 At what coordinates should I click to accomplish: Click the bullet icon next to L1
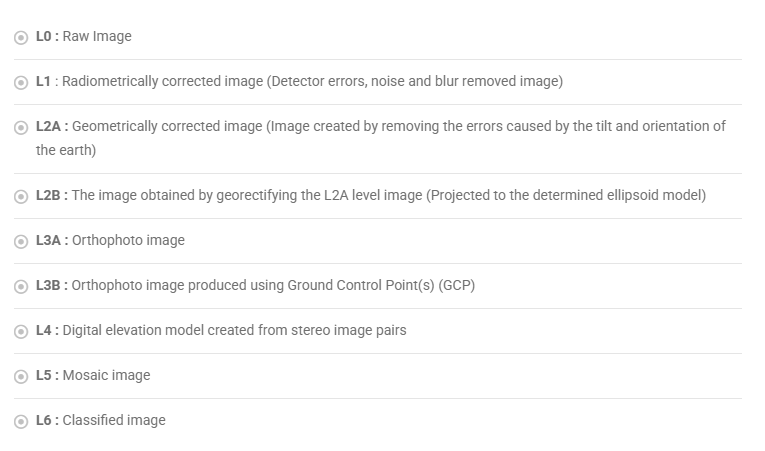pos(21,83)
